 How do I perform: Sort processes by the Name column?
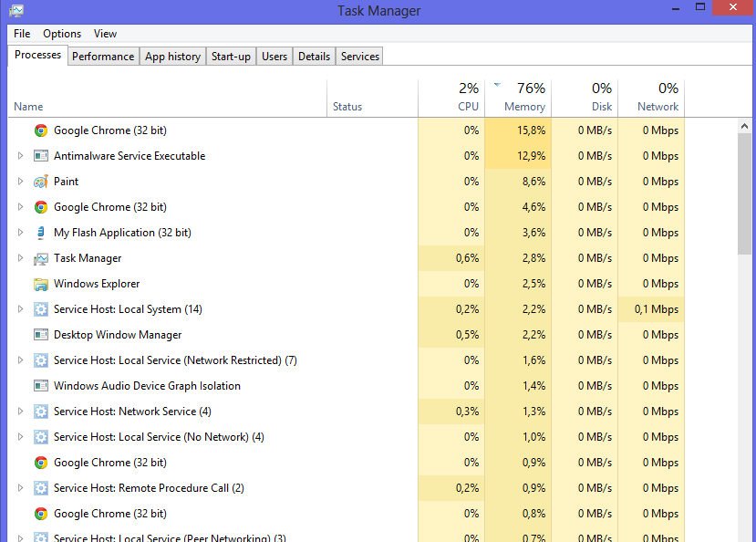[167, 99]
